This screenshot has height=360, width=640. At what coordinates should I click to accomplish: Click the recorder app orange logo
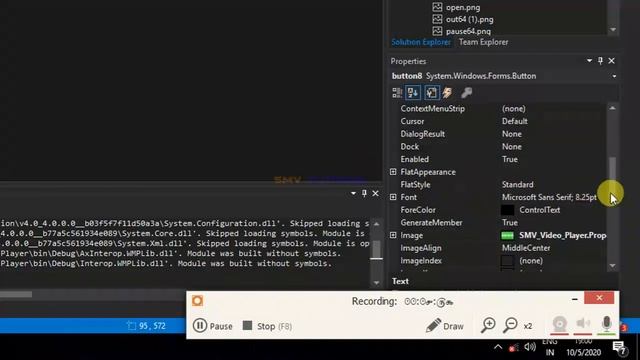click(x=198, y=301)
